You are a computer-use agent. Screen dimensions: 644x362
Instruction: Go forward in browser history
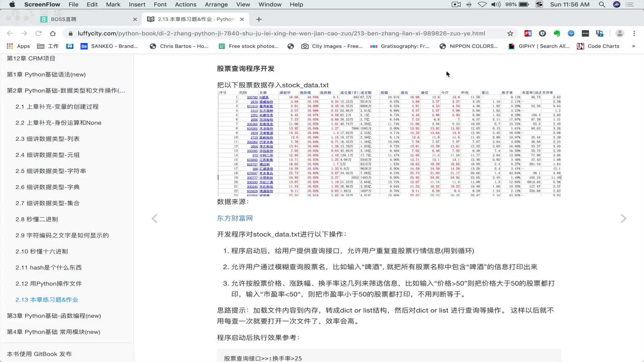[24, 33]
